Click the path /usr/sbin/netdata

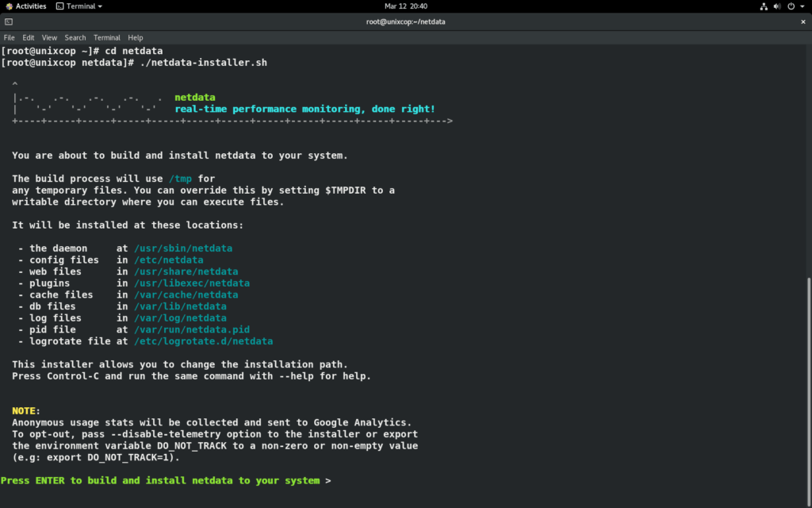click(x=183, y=248)
